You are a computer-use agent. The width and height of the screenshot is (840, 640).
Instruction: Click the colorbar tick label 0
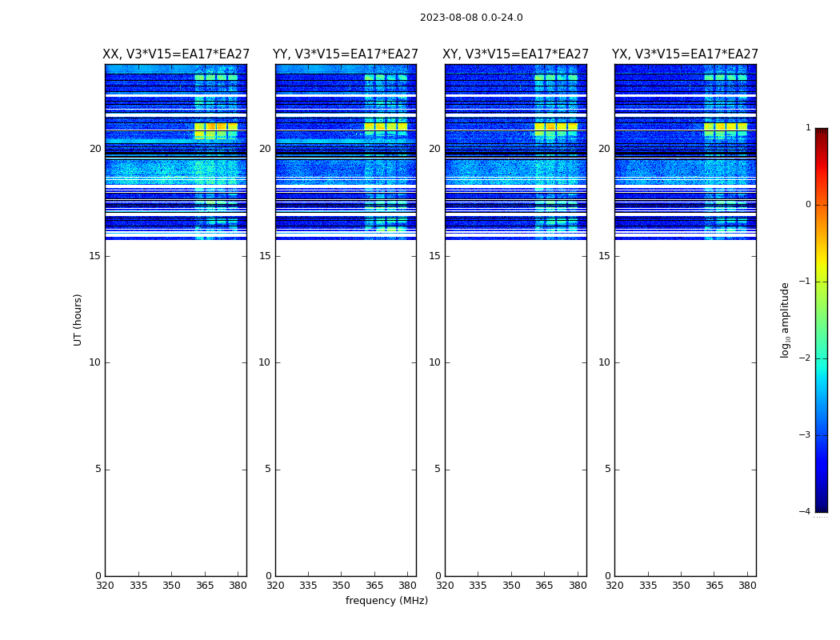point(808,205)
